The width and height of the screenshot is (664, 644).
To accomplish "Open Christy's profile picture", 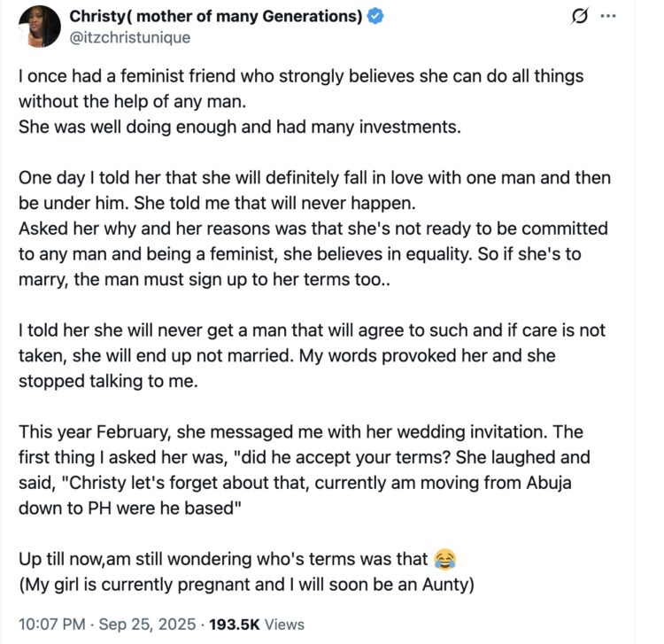I will pos(37,27).
